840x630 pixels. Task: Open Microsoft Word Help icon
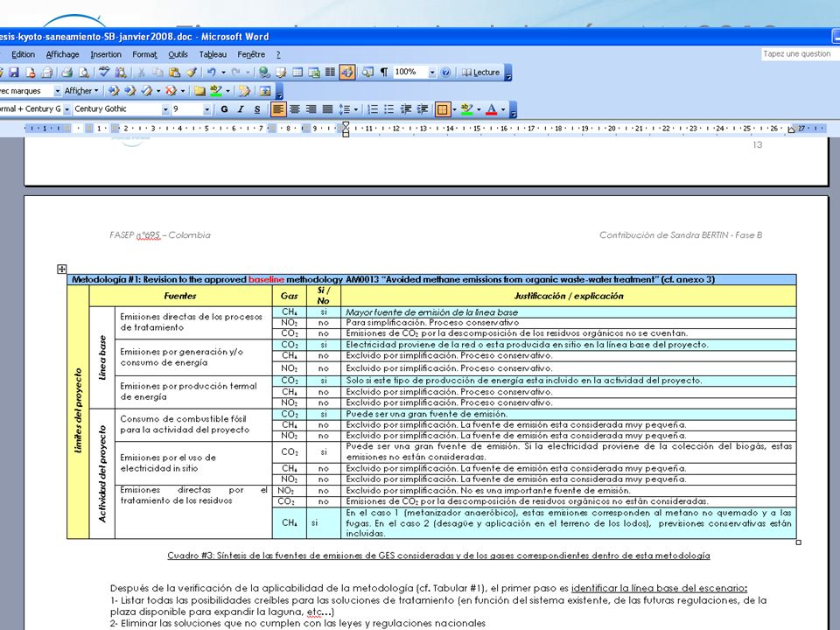pyautogui.click(x=445, y=73)
